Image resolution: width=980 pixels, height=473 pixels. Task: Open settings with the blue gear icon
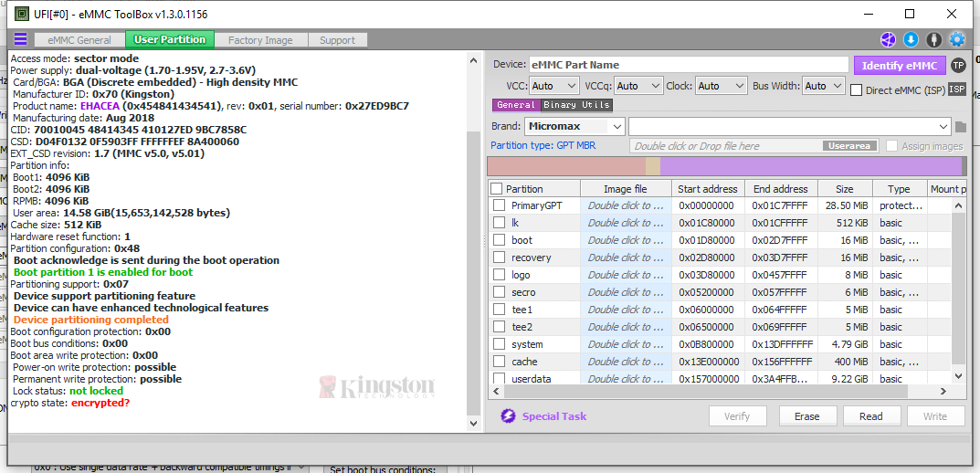point(957,40)
